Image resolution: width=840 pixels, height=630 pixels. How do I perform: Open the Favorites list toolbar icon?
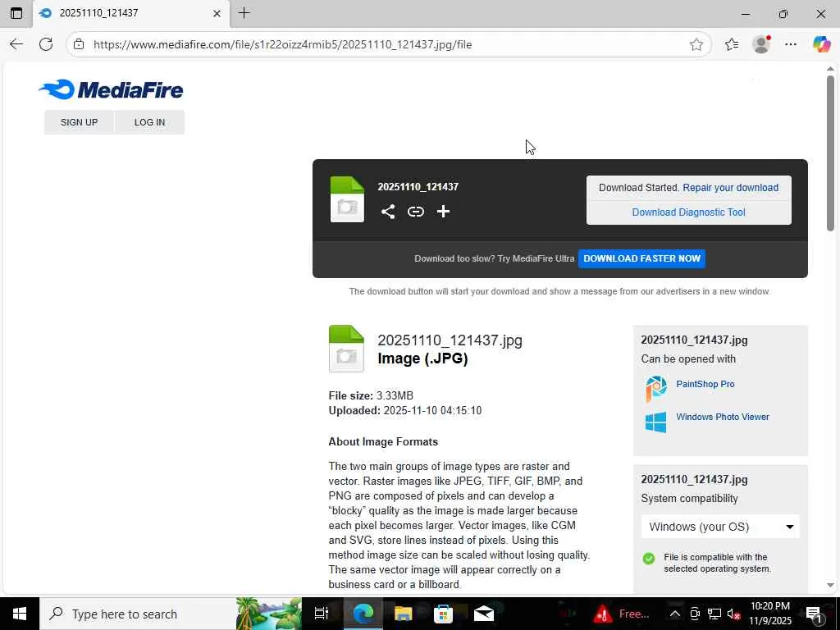[732, 44]
